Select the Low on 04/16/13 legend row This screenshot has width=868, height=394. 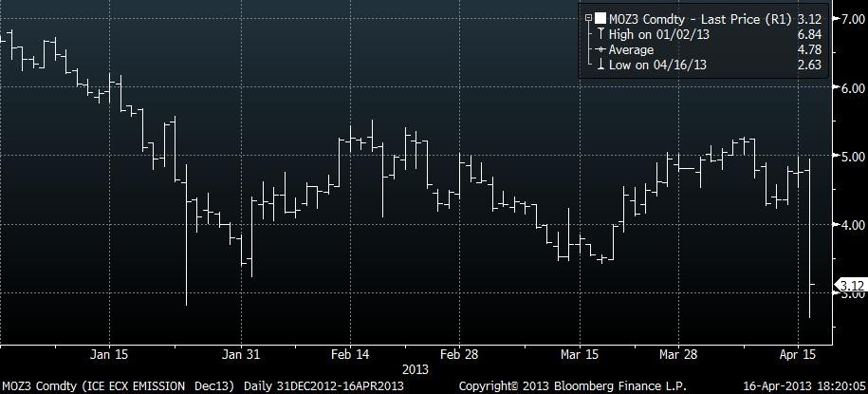[x=656, y=65]
